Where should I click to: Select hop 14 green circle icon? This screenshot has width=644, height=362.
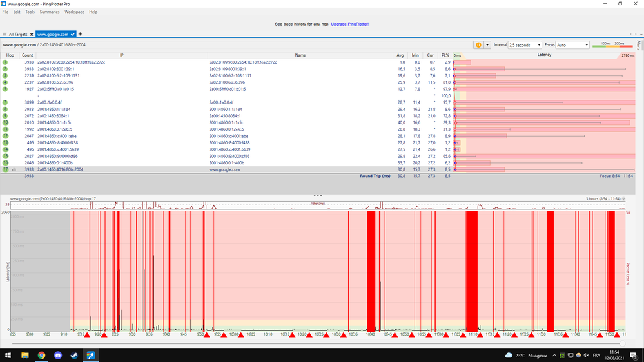tap(5, 149)
